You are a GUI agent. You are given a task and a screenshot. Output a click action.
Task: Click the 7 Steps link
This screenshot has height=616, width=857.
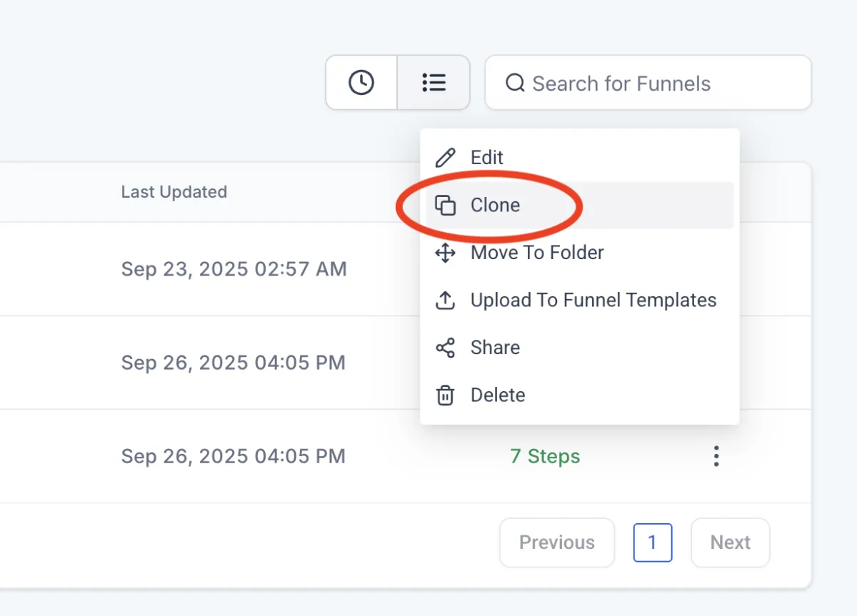coord(545,456)
